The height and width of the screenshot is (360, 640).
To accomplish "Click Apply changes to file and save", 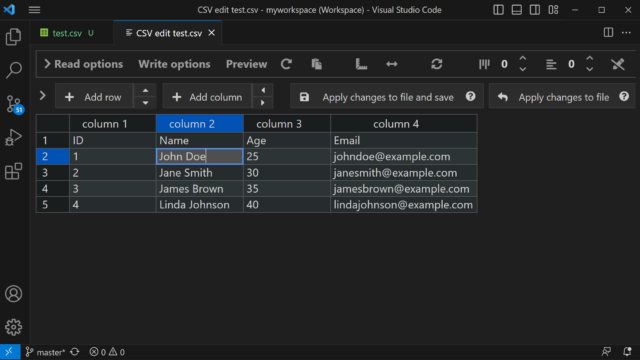I will click(x=387, y=97).
